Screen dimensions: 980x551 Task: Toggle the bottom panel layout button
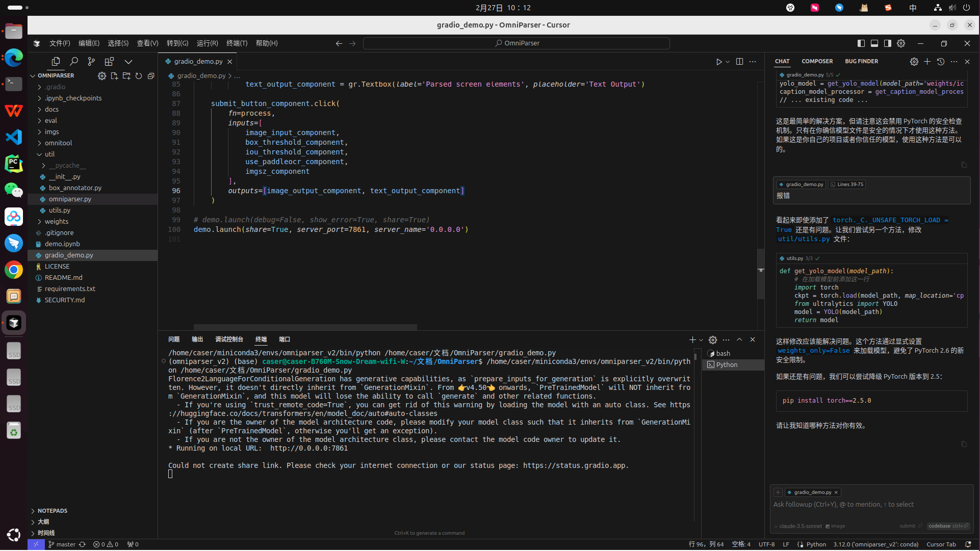pos(874,43)
